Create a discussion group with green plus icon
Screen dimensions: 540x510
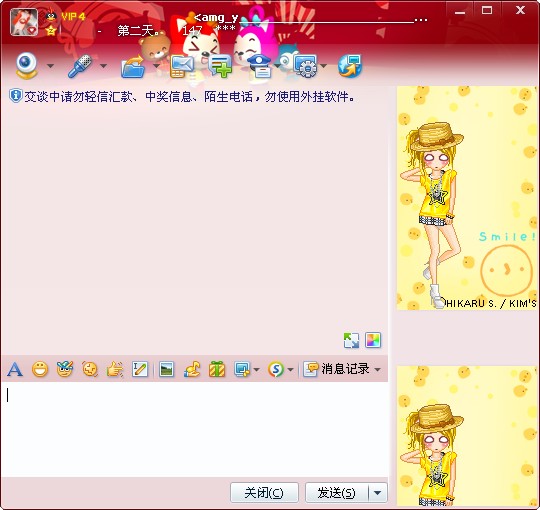(220, 66)
